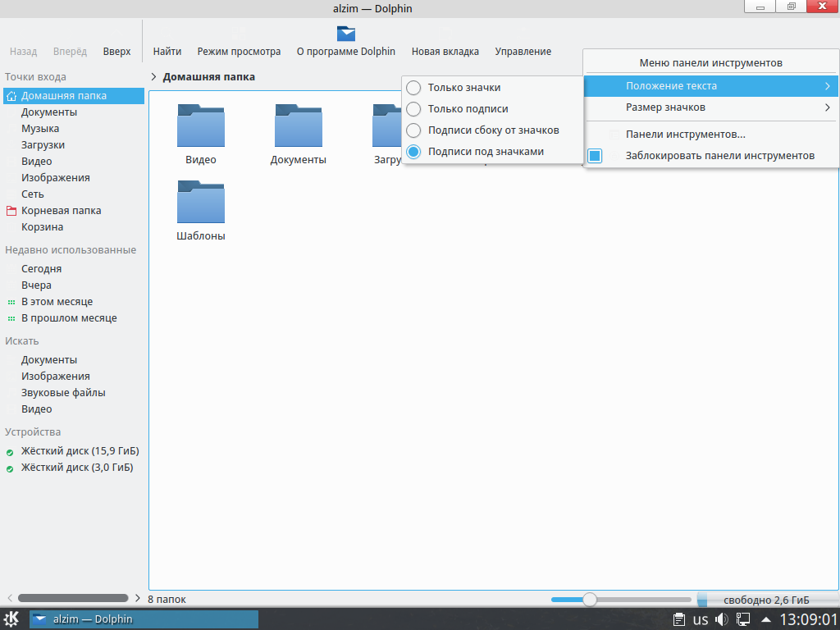Click the volume speaker tray icon

[722, 619]
